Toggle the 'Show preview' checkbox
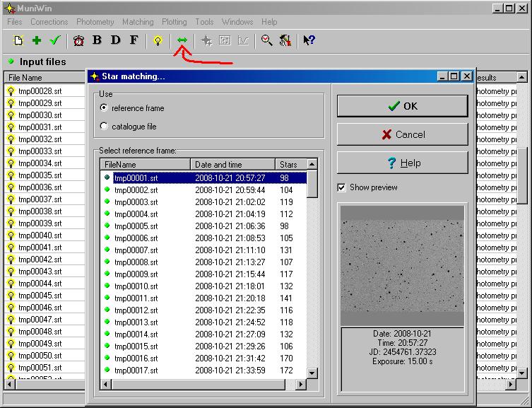The width and height of the screenshot is (532, 408). click(342, 187)
